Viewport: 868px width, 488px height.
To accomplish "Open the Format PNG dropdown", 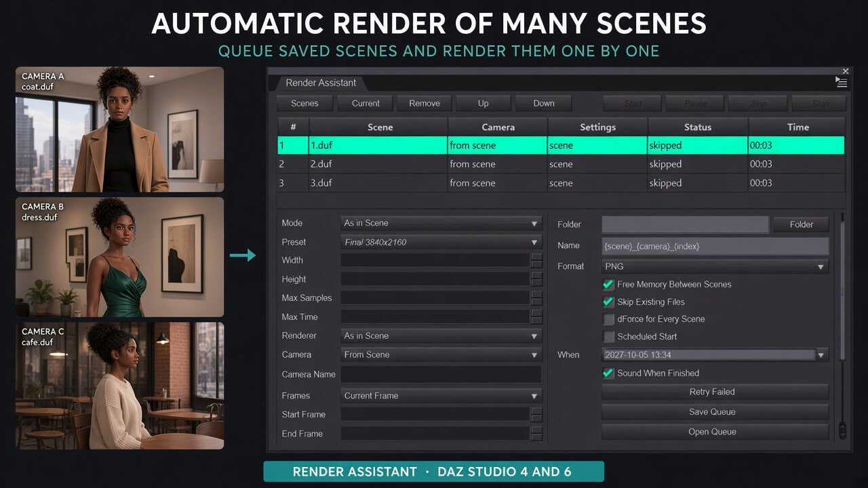I will (x=715, y=266).
